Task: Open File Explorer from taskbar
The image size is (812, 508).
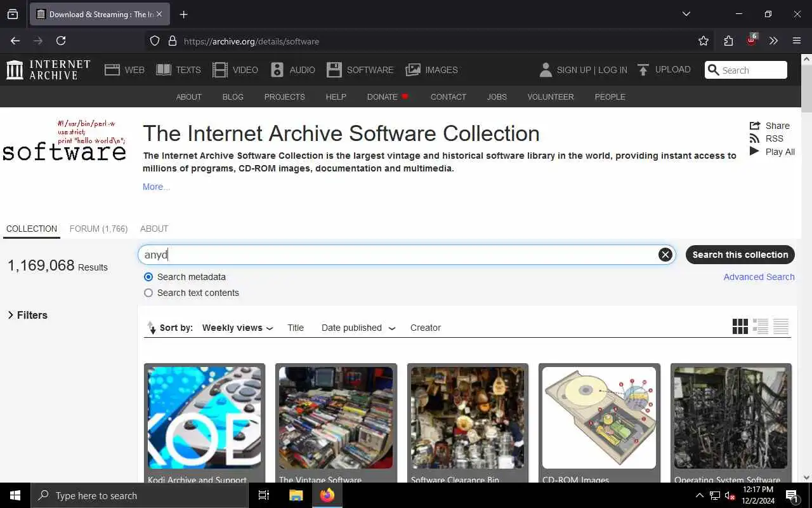Action: click(x=296, y=495)
